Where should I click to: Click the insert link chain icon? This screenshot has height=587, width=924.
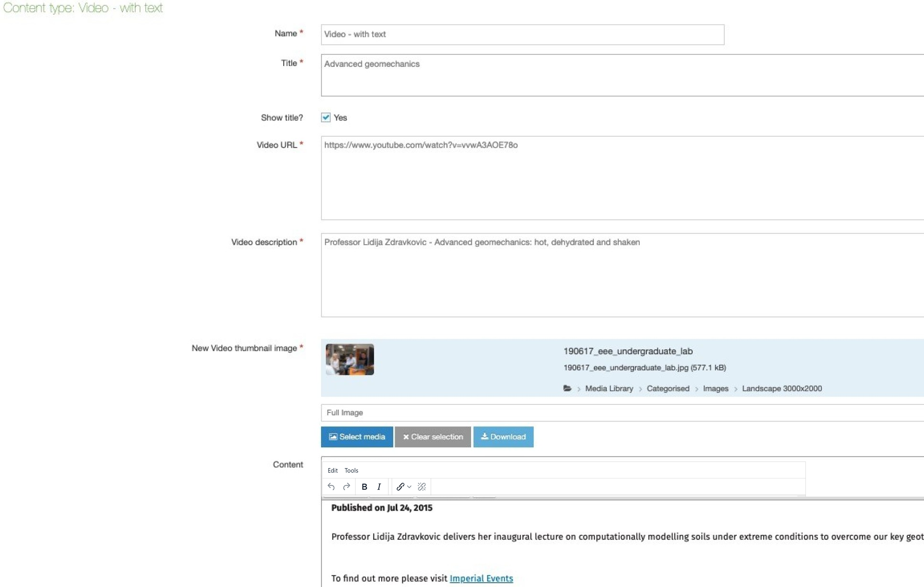point(400,487)
